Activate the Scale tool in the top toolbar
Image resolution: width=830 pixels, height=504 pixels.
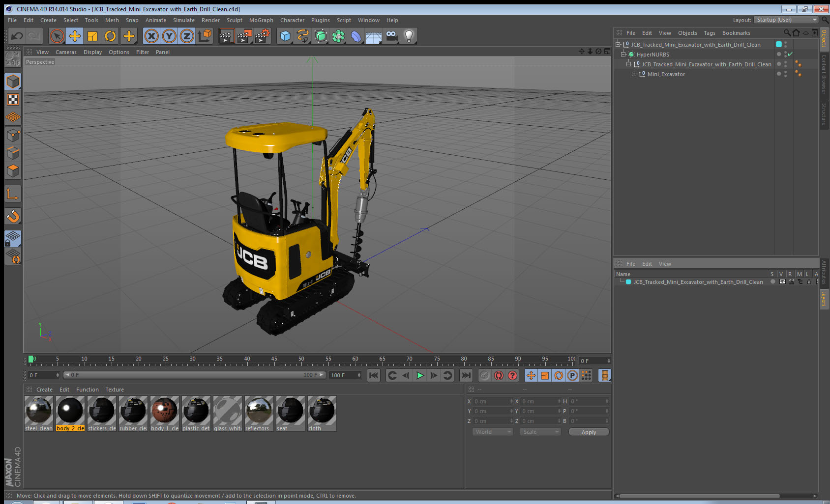tap(92, 36)
